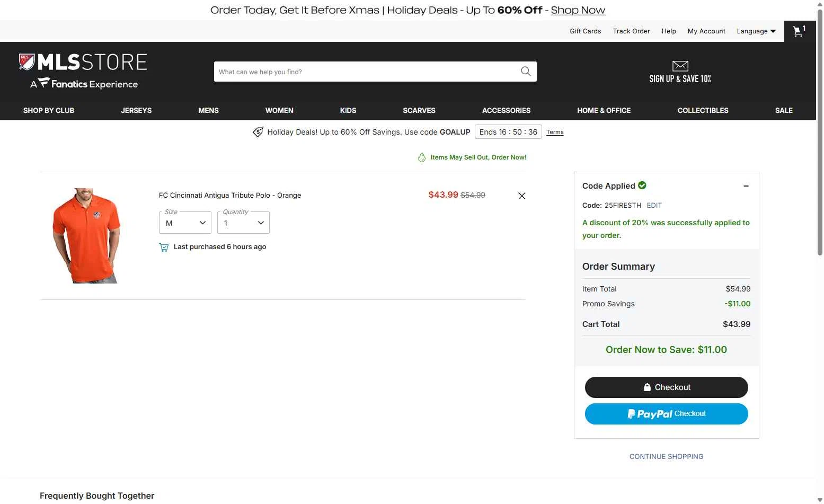The height and width of the screenshot is (504, 824).
Task: Collapse the Code Applied section
Action: (746, 186)
